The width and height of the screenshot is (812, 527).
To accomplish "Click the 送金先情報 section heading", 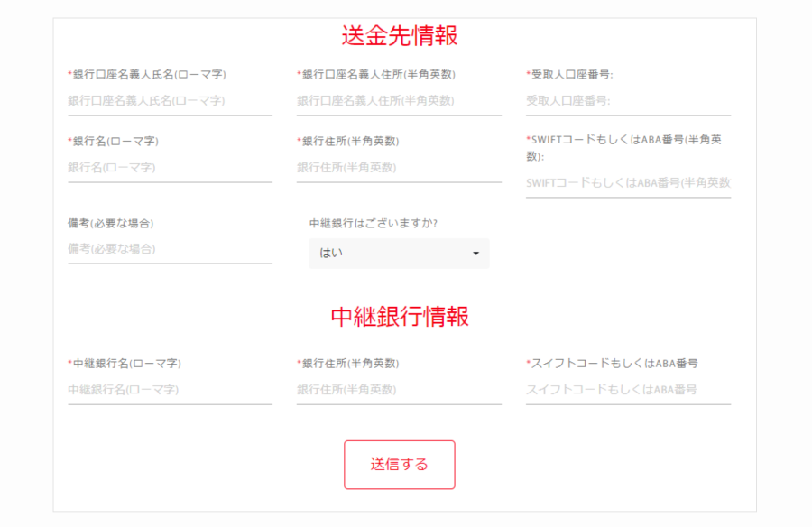I will [400, 36].
